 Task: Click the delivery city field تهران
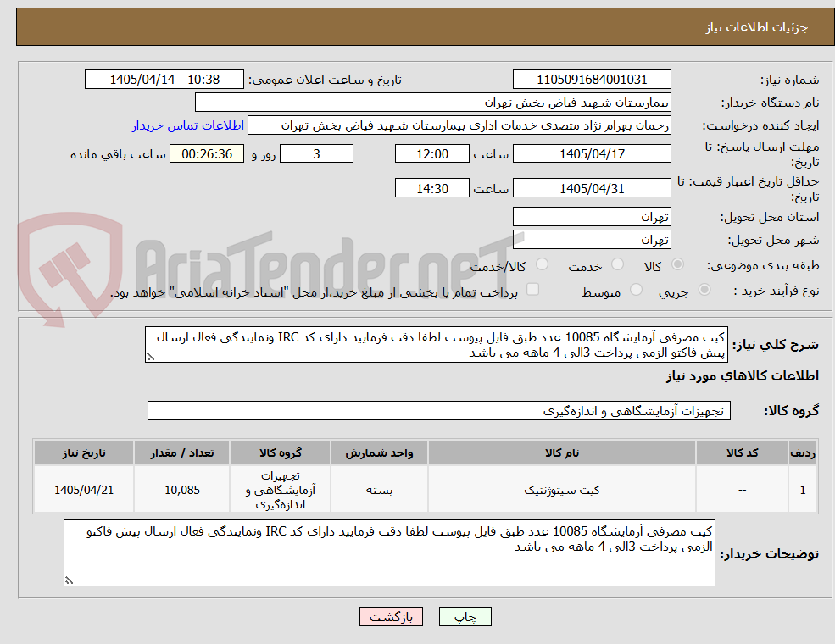coord(592,240)
